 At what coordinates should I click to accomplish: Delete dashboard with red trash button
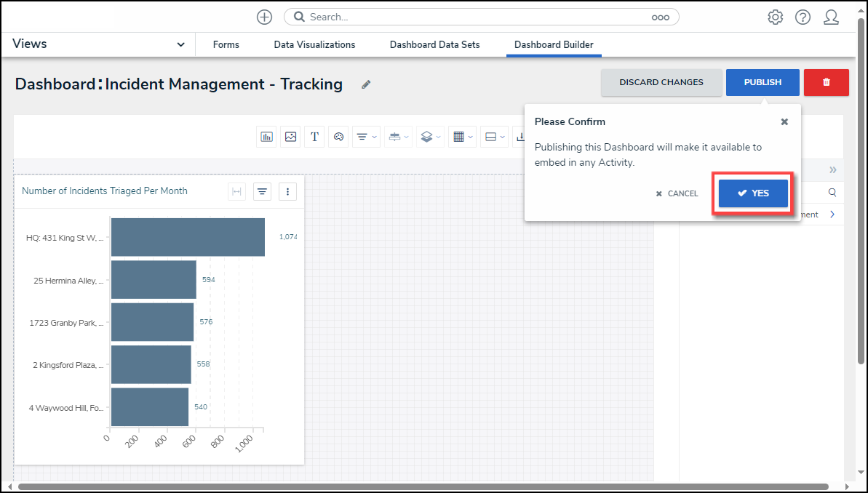[x=826, y=82]
